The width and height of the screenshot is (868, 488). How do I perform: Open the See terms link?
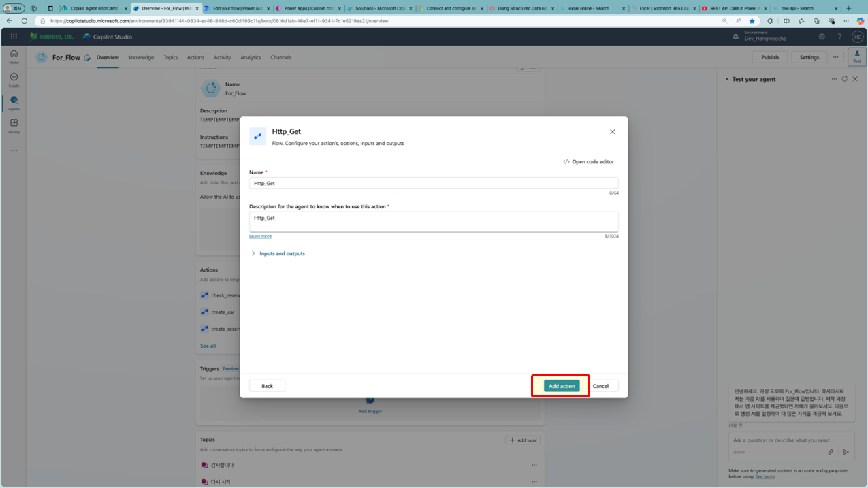pyautogui.click(x=765, y=476)
